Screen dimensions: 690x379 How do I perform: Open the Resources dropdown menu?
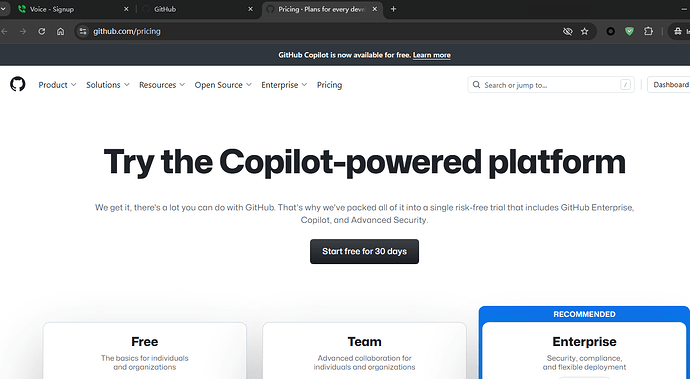pos(162,85)
